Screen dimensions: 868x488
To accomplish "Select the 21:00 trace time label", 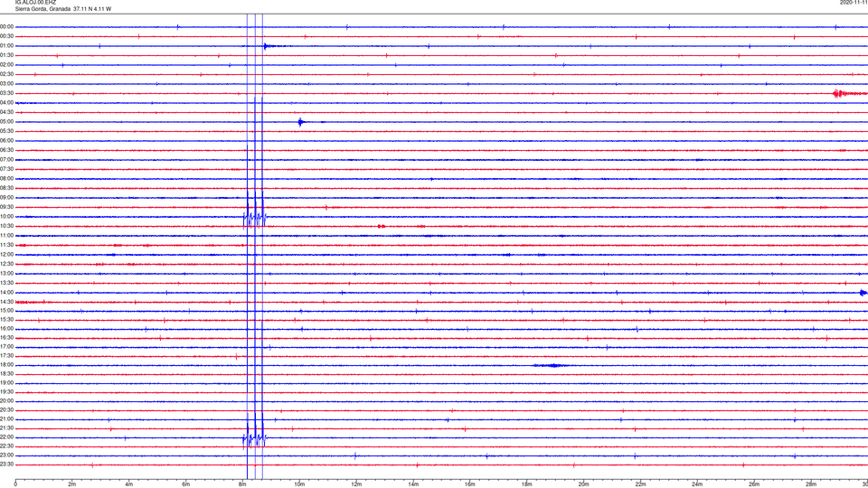I will click(6, 418).
